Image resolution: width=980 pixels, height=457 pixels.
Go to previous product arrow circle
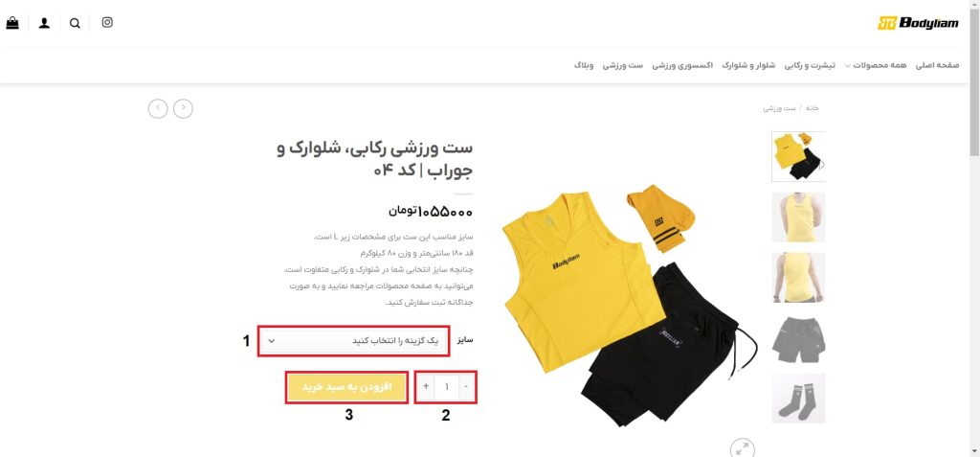183,108
